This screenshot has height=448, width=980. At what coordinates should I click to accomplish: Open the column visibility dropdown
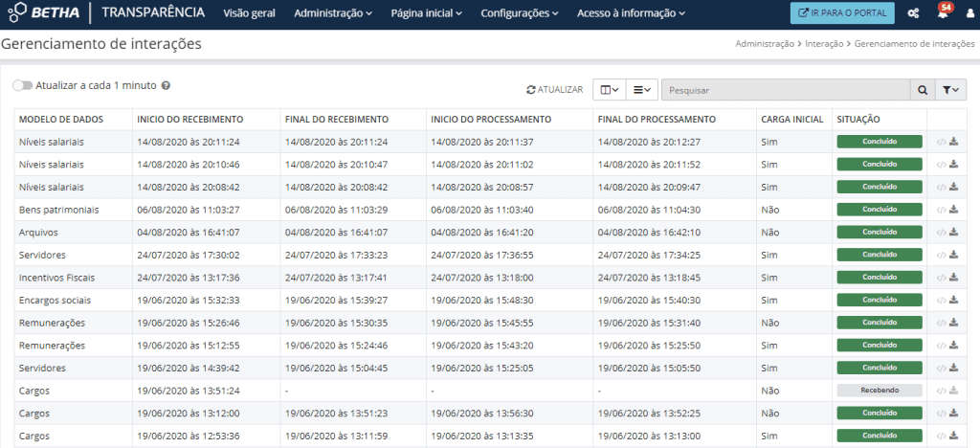(609, 90)
